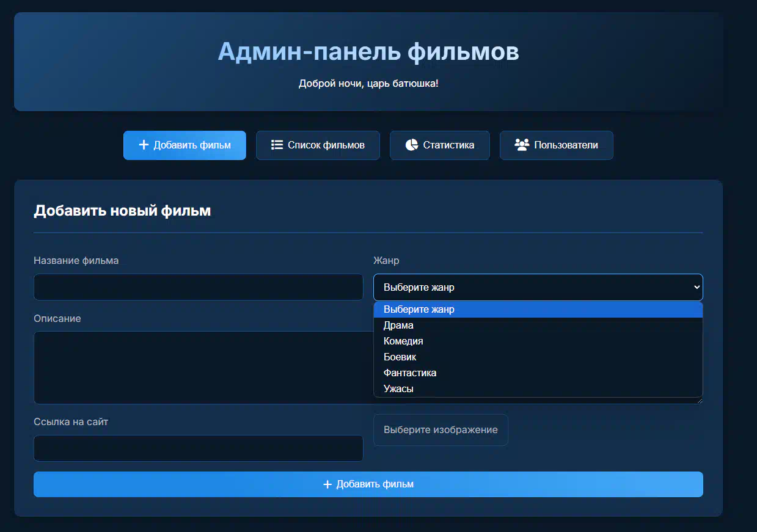Select the Выберите жанр placeholder option

point(419,310)
